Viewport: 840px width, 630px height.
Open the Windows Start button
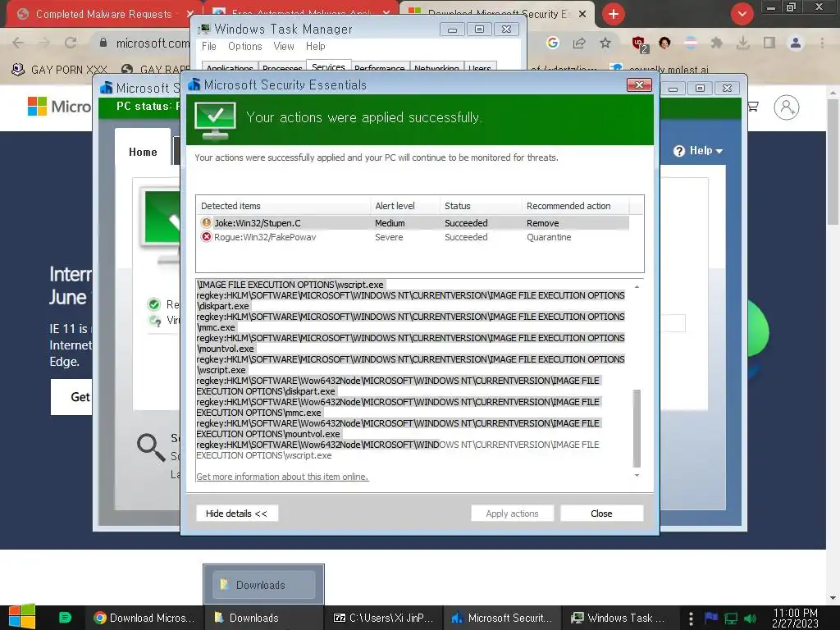21,617
